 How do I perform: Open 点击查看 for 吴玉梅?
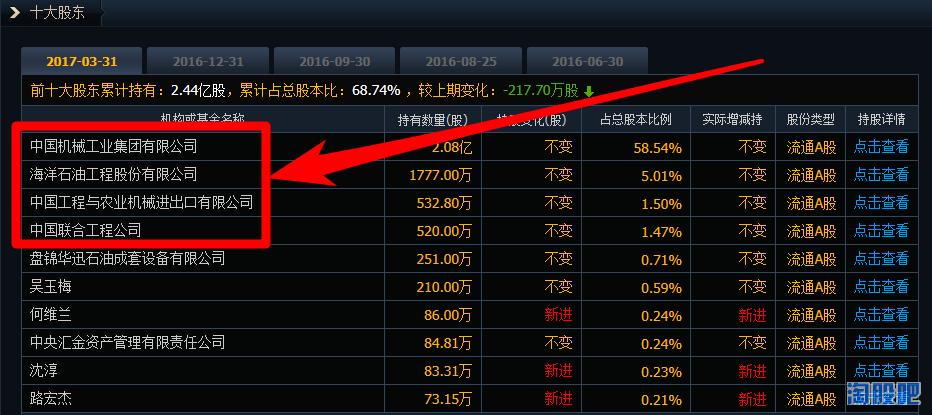point(881,286)
